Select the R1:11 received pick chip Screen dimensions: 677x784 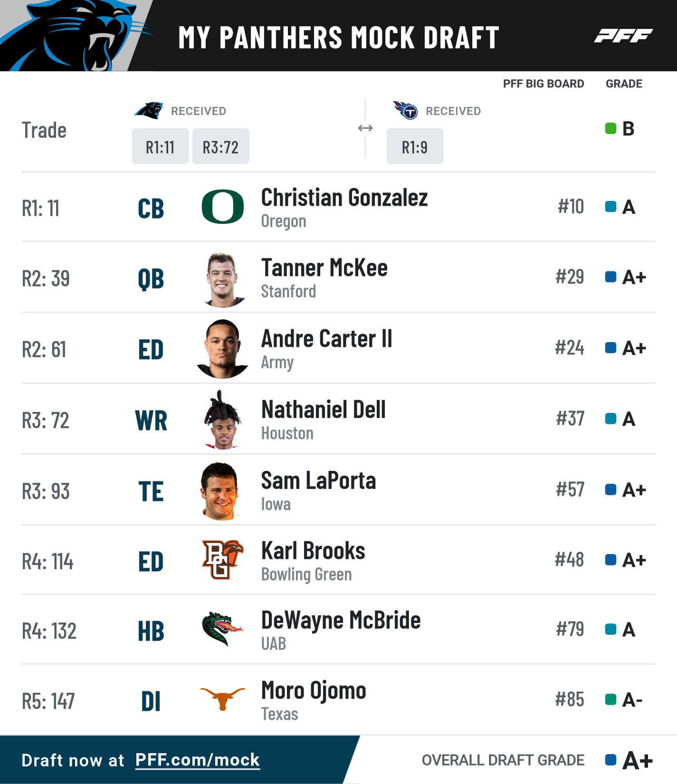[160, 146]
